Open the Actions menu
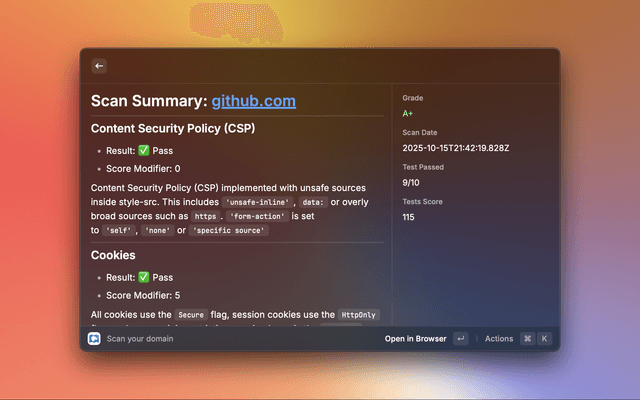Screen dimensions: 640x400 tap(498, 339)
